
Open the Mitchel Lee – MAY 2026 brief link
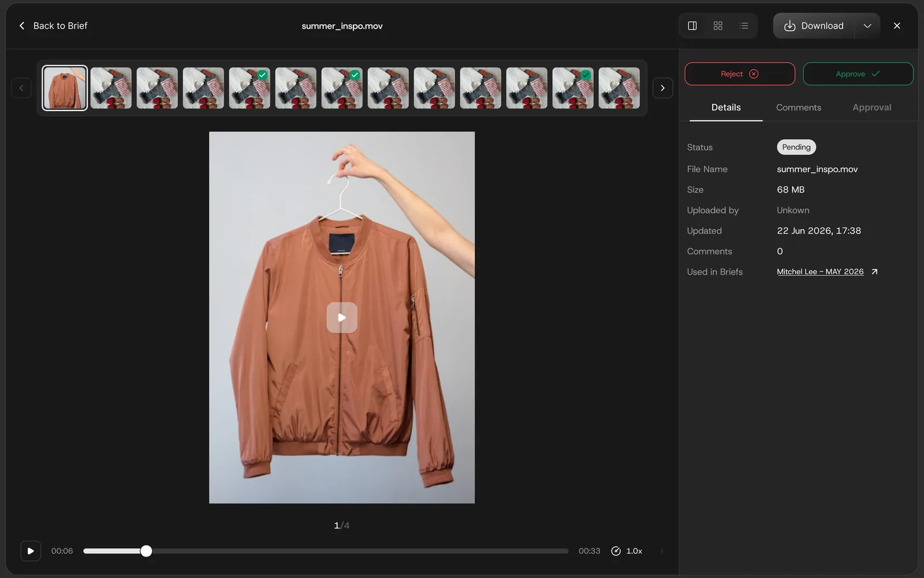point(820,272)
